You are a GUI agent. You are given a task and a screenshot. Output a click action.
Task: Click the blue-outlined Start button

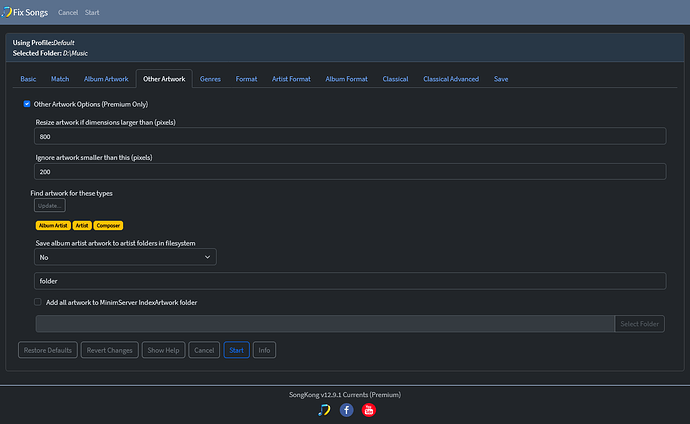236,350
